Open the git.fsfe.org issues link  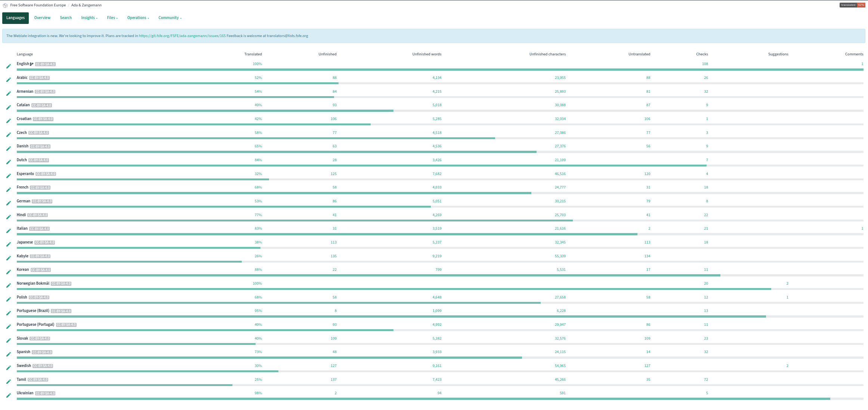pos(182,36)
